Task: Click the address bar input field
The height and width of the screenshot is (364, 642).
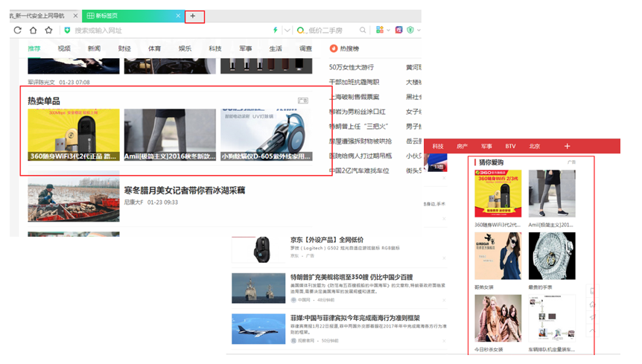Action: point(164,31)
